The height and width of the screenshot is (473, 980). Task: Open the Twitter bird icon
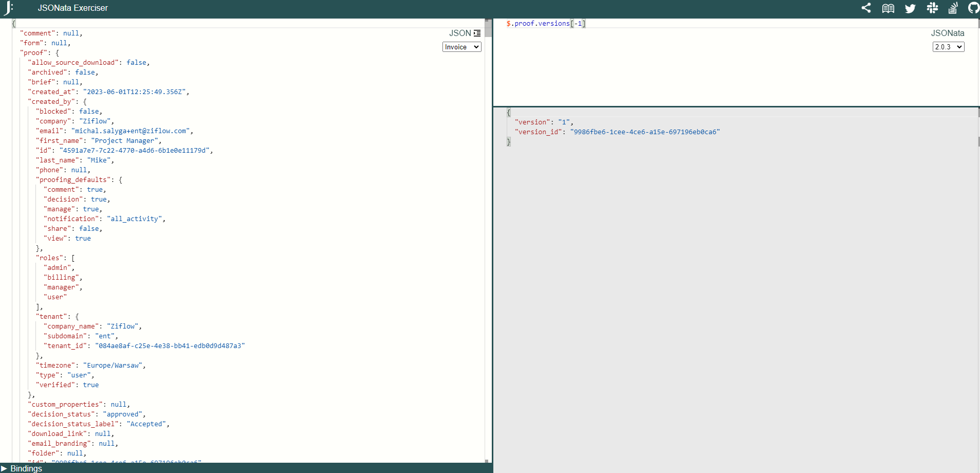[x=910, y=8]
